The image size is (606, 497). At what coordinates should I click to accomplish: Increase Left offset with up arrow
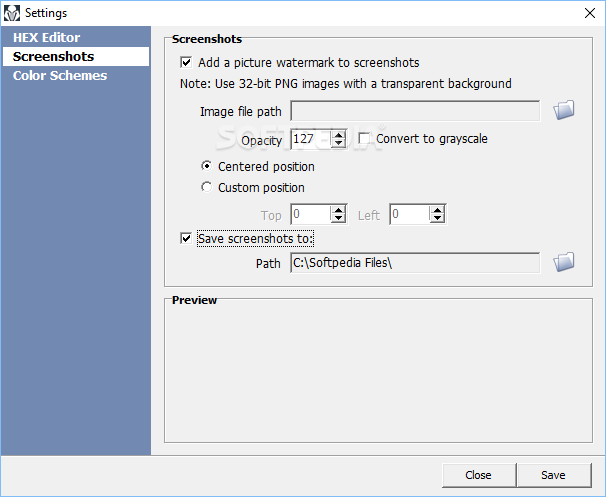tap(437, 210)
